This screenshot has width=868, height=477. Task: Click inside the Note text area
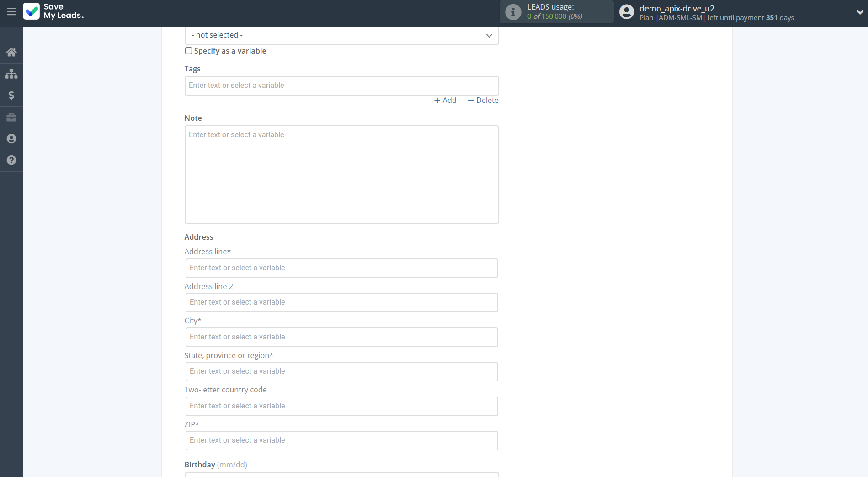coord(341,174)
